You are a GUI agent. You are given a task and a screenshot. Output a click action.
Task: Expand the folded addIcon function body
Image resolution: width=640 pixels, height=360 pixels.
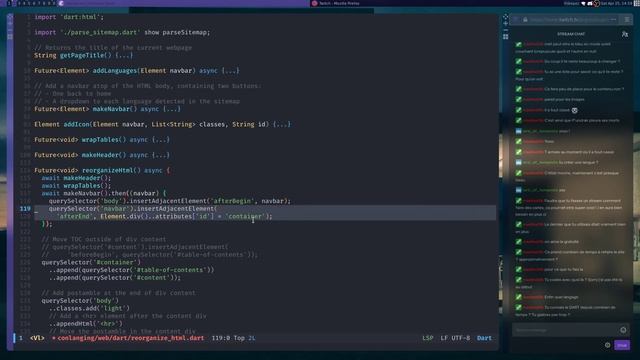(x=282, y=124)
